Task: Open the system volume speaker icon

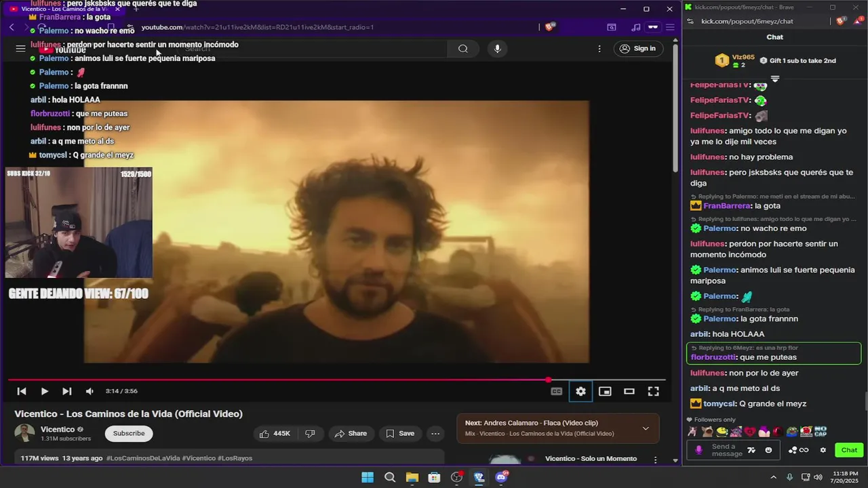Action: pos(818,477)
